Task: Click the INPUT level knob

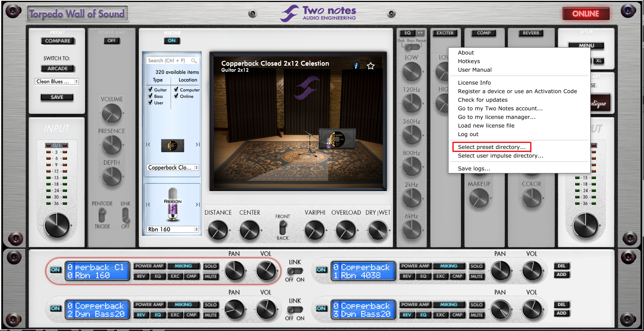Action: tap(57, 225)
